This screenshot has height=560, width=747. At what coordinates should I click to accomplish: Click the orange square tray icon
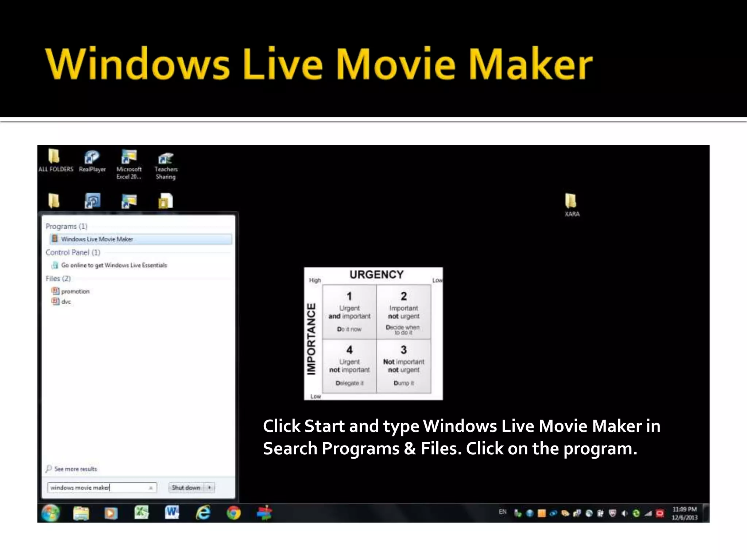coord(542,513)
